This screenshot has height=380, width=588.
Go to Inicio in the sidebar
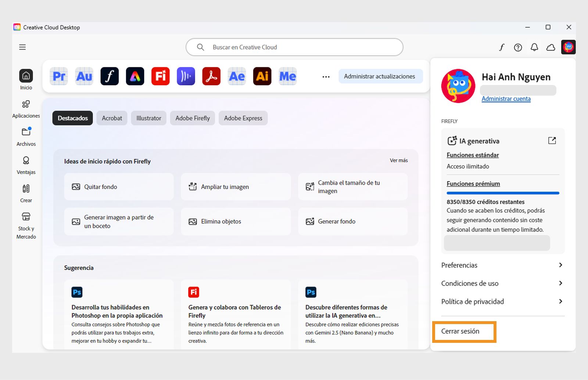tap(26, 79)
